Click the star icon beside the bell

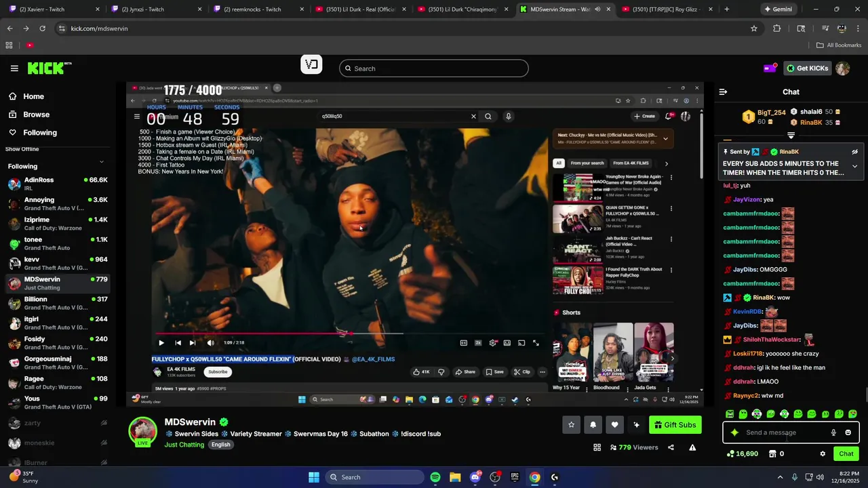571,425
